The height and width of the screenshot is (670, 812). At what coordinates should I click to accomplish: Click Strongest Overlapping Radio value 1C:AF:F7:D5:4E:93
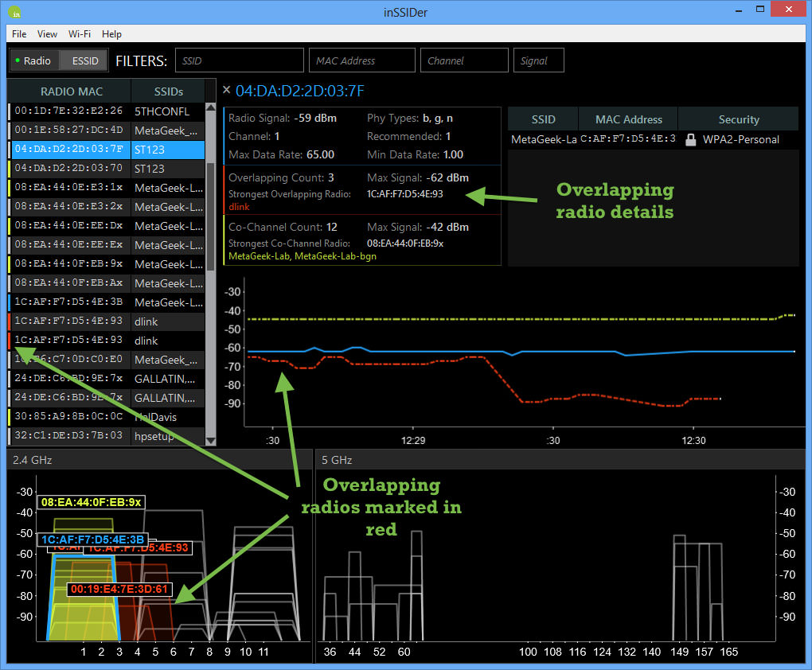[x=405, y=194]
